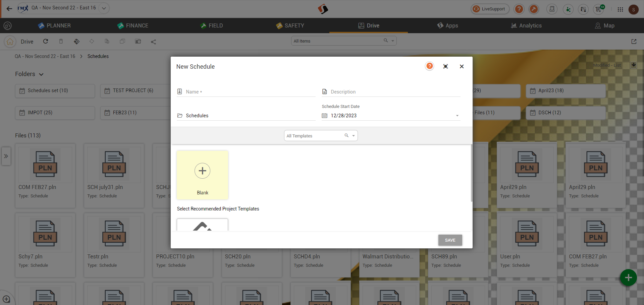The height and width of the screenshot is (305, 644).
Task: Open the DSCH (12) folder
Action: pos(566,113)
